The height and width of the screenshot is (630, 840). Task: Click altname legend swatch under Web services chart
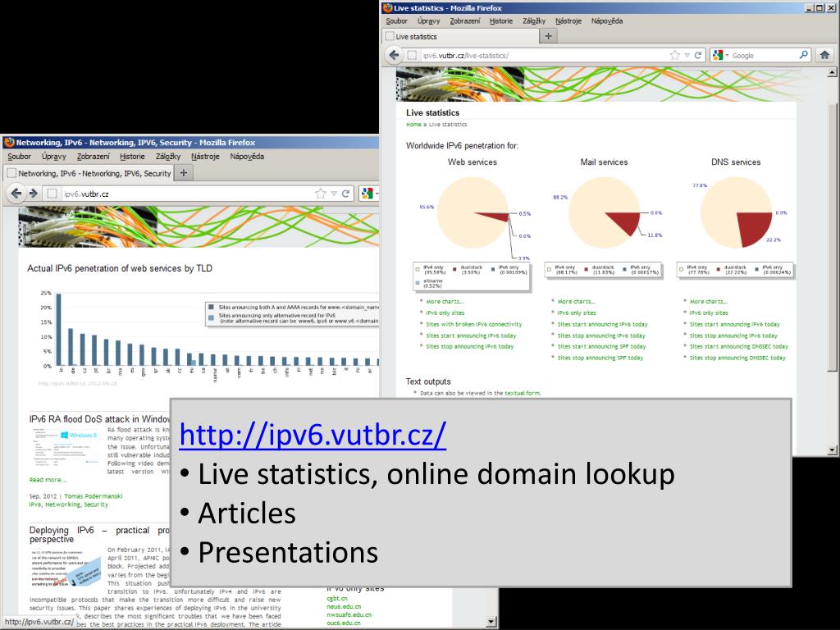418,283
